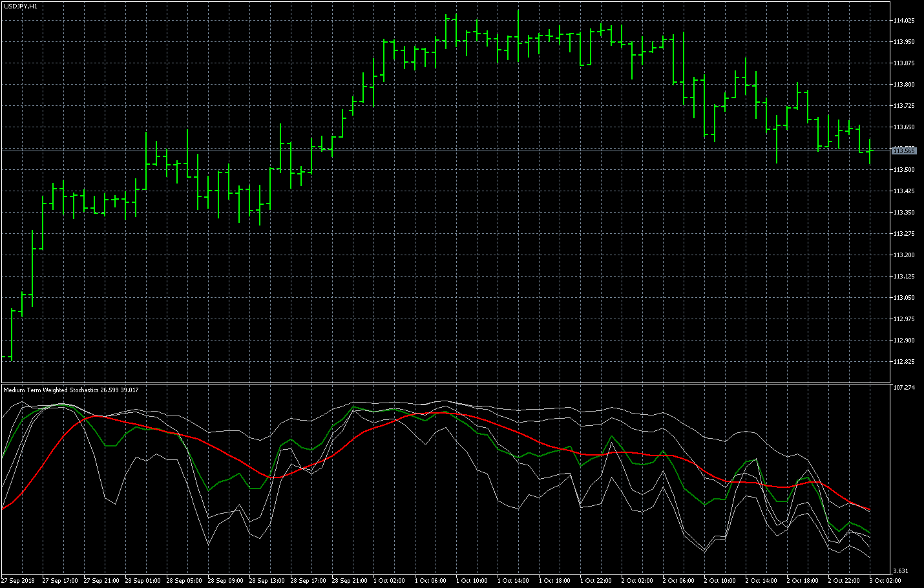Click the last price bar at chart's right edge

870,151
